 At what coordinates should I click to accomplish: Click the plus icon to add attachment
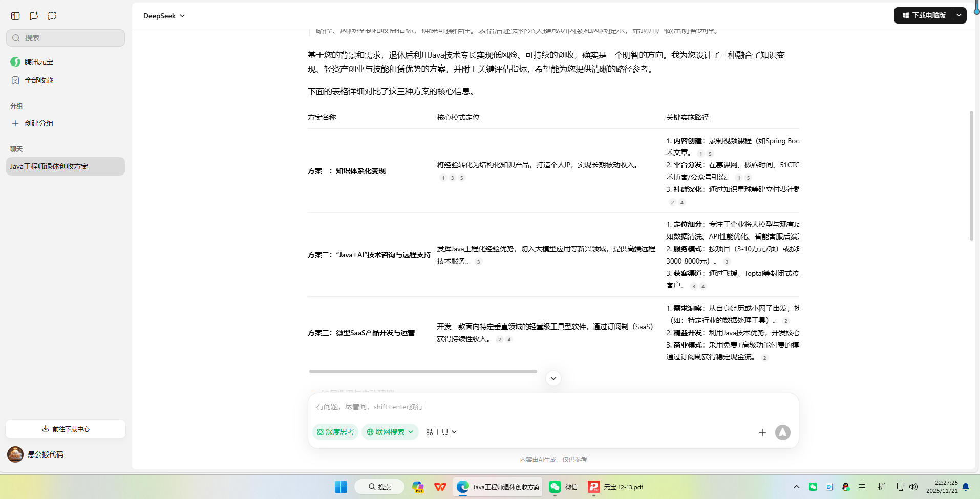point(762,432)
